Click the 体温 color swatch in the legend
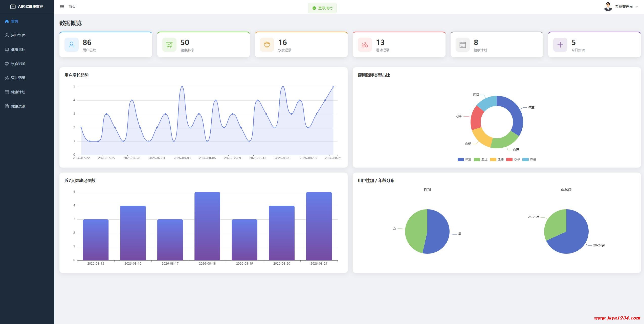The height and width of the screenshot is (324, 644). 525,159
